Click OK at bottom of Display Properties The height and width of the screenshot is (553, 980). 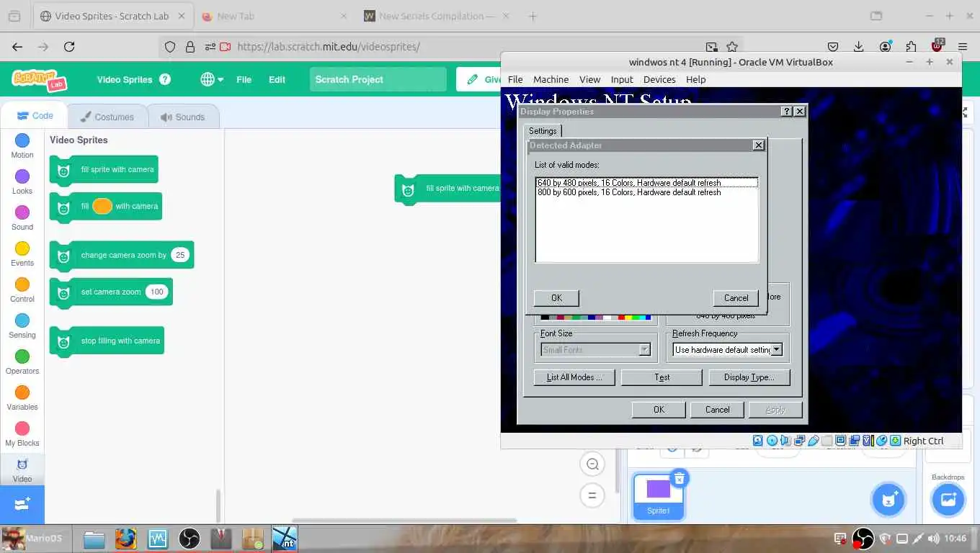[x=659, y=410]
